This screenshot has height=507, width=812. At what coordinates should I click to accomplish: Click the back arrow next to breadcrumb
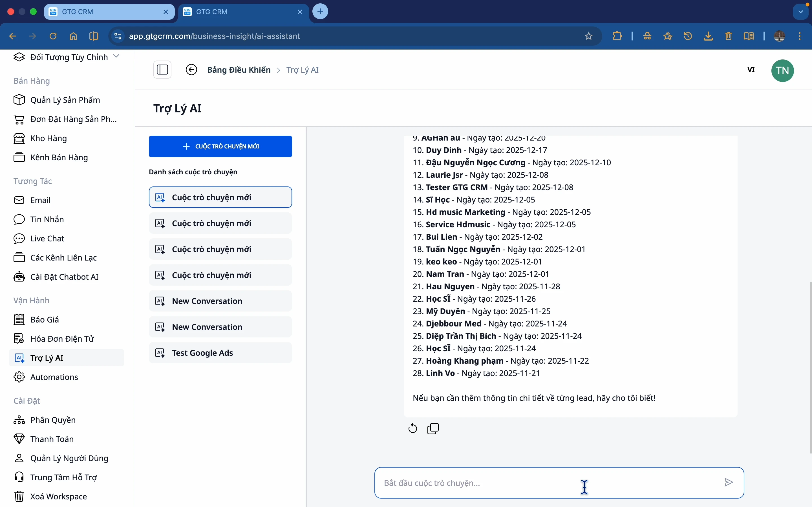click(x=191, y=70)
